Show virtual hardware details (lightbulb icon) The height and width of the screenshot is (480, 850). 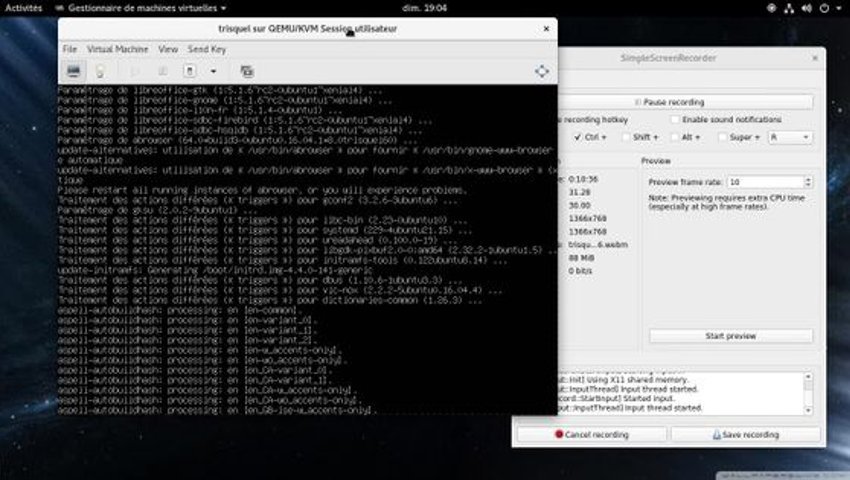point(100,71)
